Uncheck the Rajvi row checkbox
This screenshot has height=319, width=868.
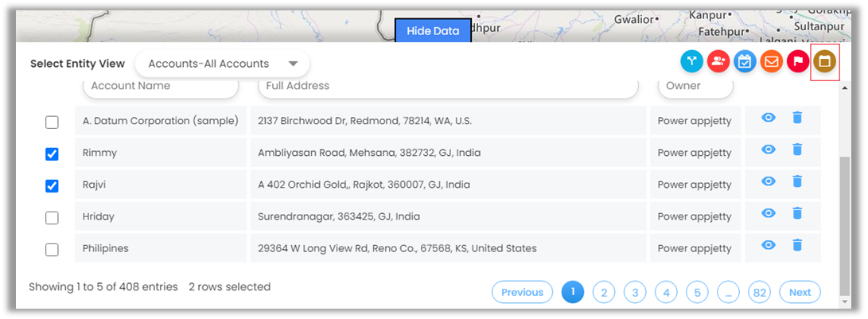pyautogui.click(x=52, y=186)
